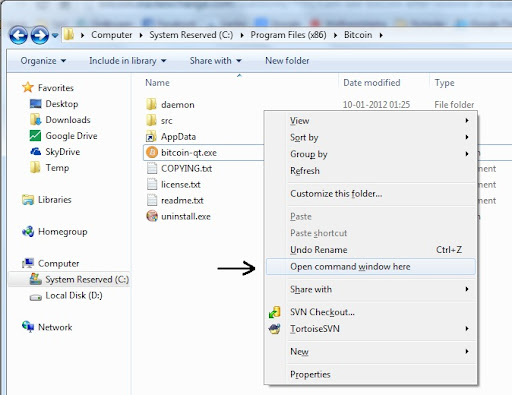The width and height of the screenshot is (512, 395).
Task: Open Share with submenu in context menu
Action: point(371,289)
